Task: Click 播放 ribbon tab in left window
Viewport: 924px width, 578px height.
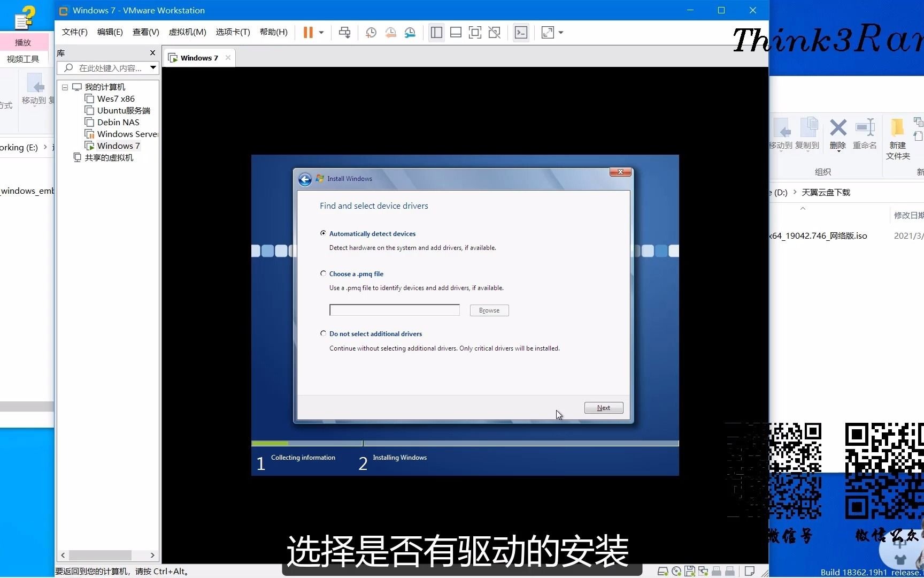Action: pyautogui.click(x=23, y=42)
